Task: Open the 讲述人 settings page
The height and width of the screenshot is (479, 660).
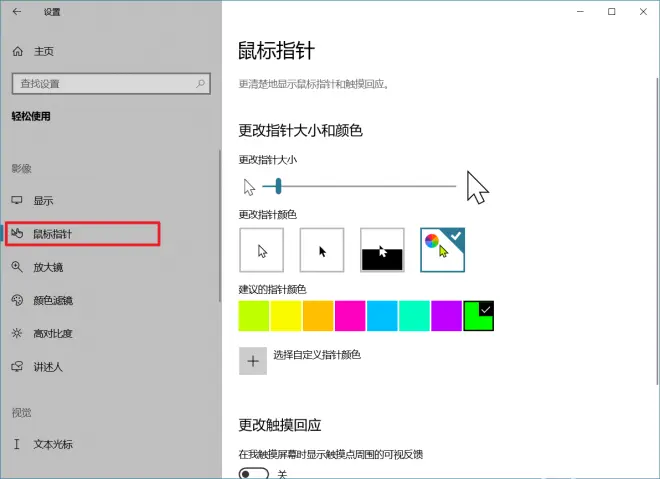Action: [x=48, y=367]
